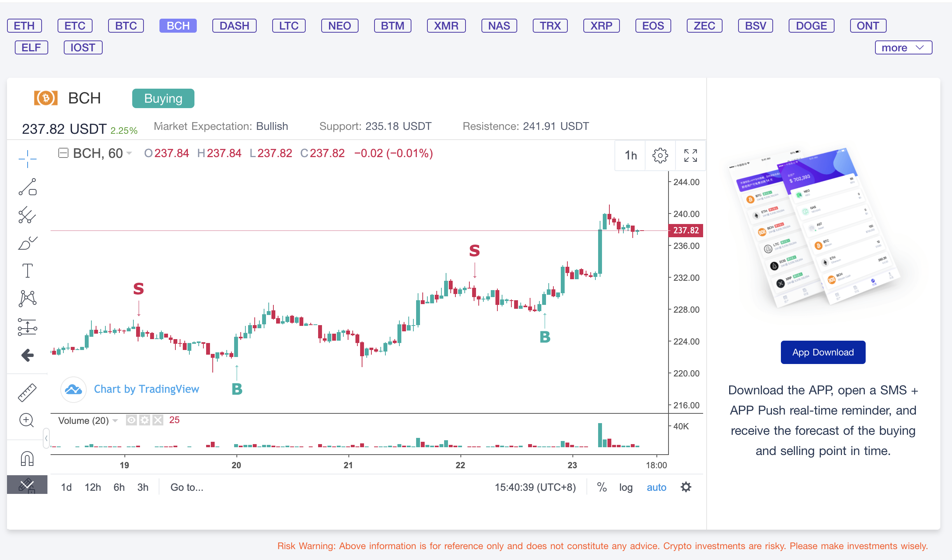Open the ZEC coin chart
The image size is (952, 560).
705,26
